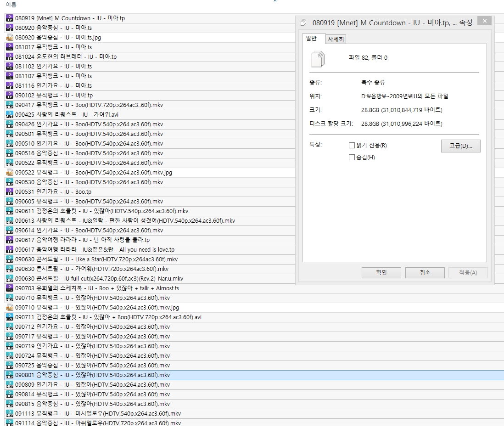Click TP icon of 081024 윤도현의 러브레터 file
Screen dimensions: 504x428
(x=10, y=56)
